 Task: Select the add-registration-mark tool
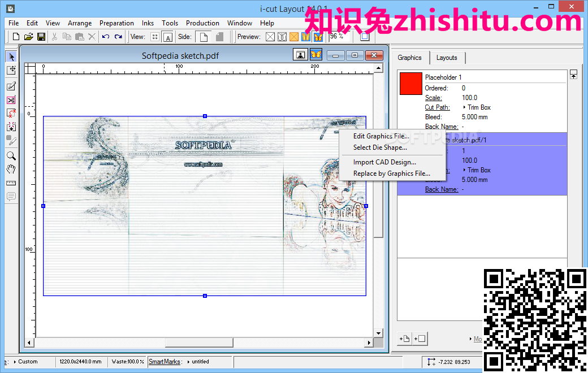pyautogui.click(x=11, y=127)
